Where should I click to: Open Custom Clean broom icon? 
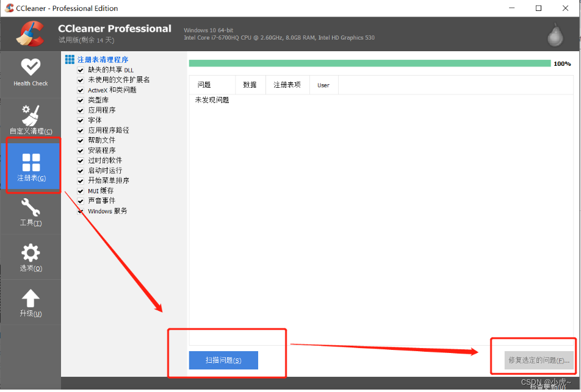point(31,115)
